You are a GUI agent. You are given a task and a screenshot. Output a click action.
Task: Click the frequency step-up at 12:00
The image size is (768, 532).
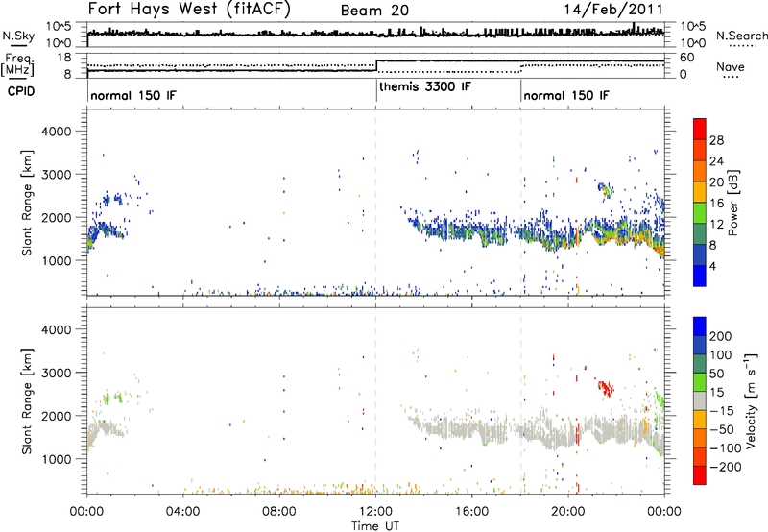point(376,65)
